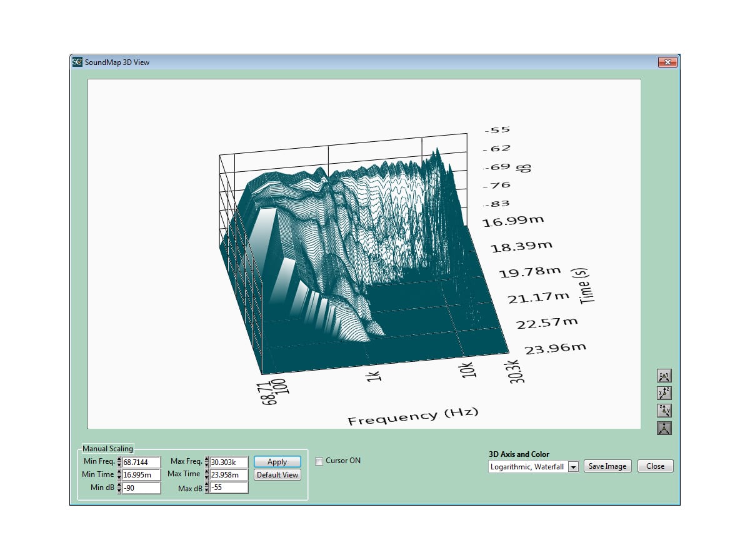The height and width of the screenshot is (560, 750).
Task: Select the 3D perspective view icon
Action: point(664,428)
